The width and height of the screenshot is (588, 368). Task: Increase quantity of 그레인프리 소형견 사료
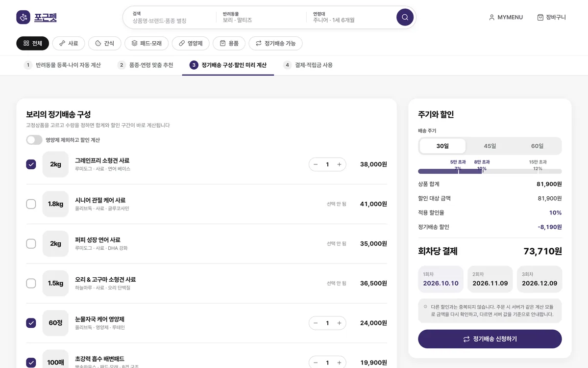[339, 164]
